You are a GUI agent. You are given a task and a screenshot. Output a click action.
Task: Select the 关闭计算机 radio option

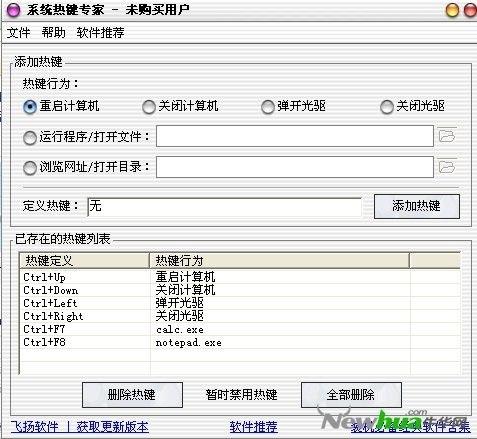[x=149, y=107]
